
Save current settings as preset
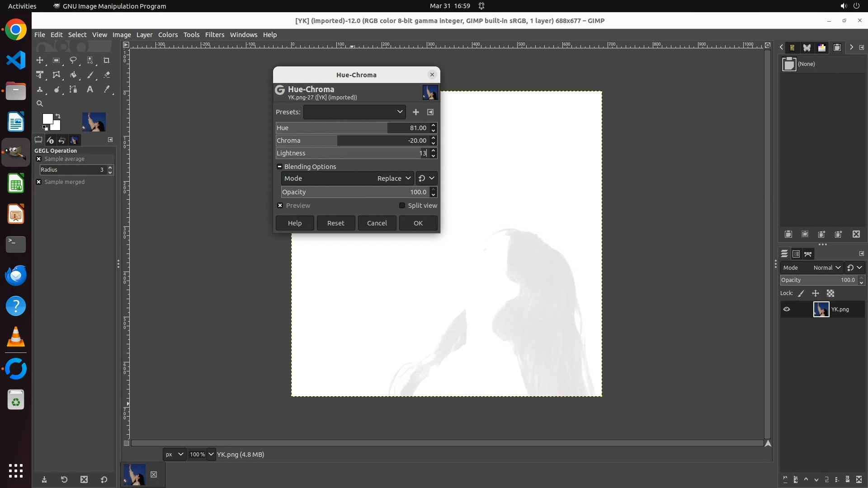click(415, 112)
